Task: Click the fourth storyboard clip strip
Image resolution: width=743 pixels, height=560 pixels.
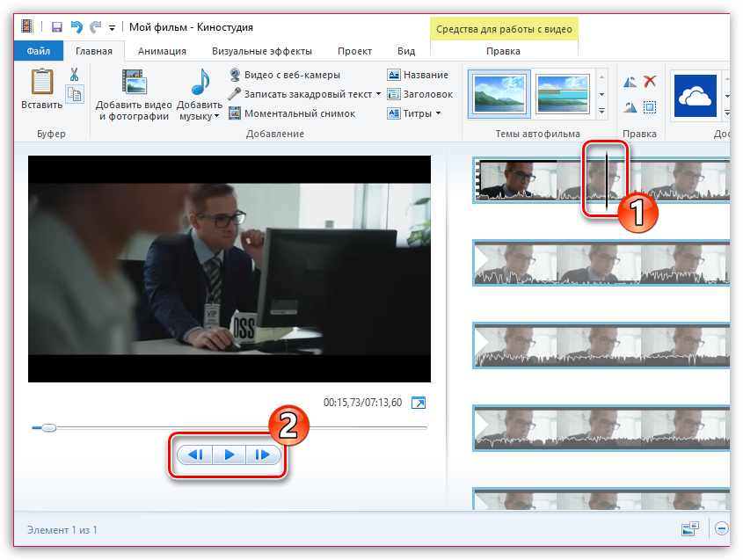Action: 601,428
